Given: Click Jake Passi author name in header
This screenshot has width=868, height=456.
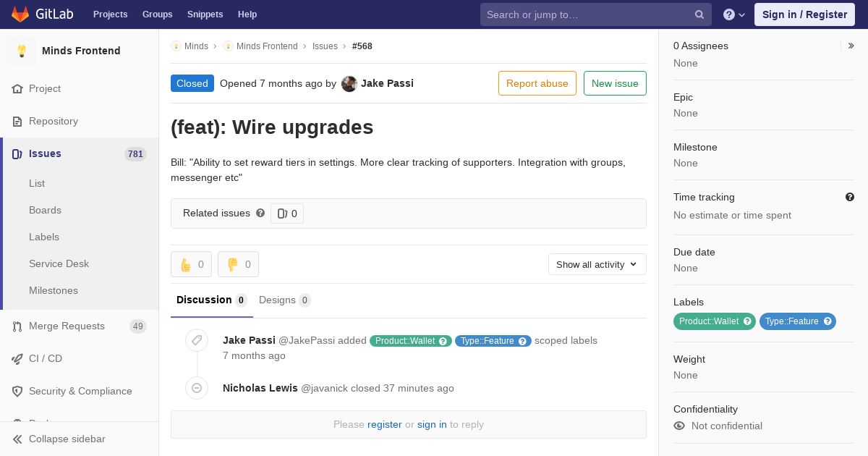Looking at the screenshot, I should click(x=387, y=83).
